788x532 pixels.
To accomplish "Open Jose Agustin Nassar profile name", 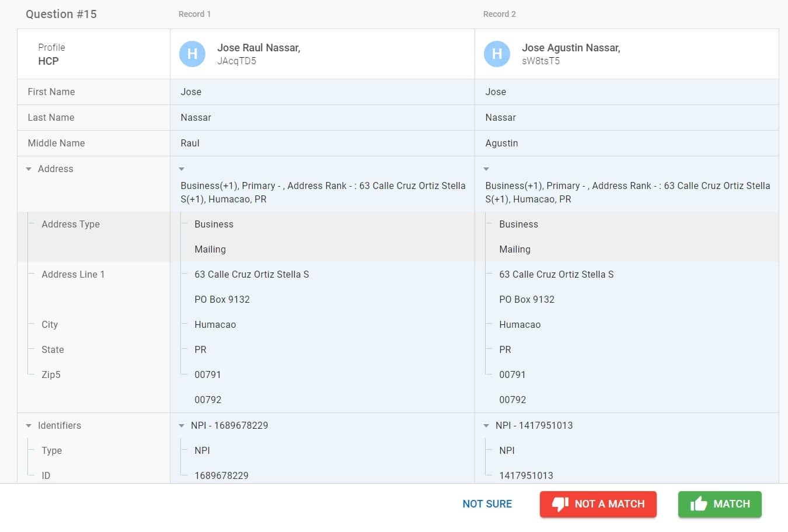I will tap(570, 48).
